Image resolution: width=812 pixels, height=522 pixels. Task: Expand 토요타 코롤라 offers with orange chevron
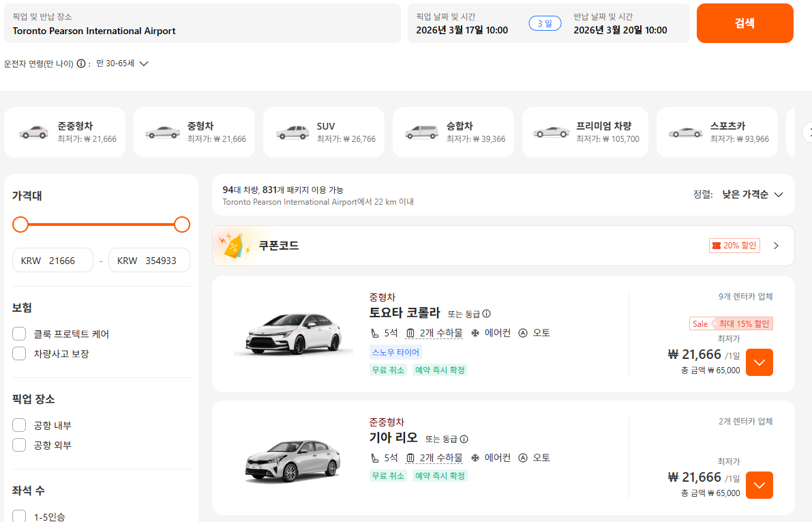coord(760,362)
